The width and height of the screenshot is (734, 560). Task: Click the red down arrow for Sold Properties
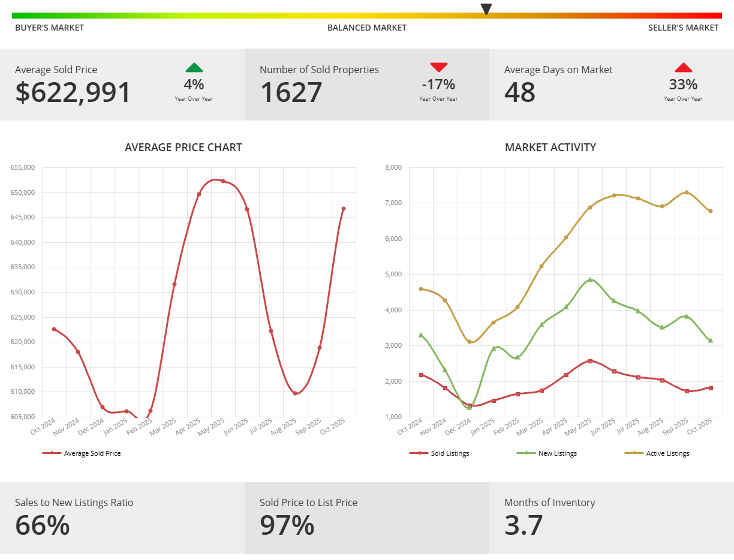[438, 67]
